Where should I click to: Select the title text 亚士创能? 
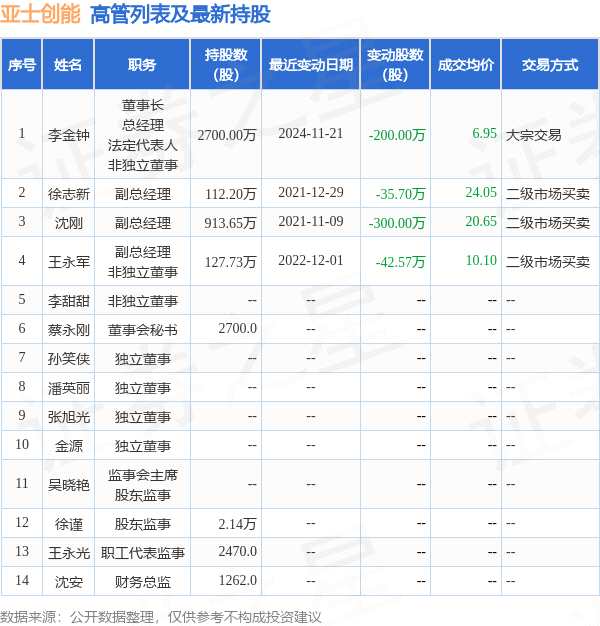coord(40,14)
